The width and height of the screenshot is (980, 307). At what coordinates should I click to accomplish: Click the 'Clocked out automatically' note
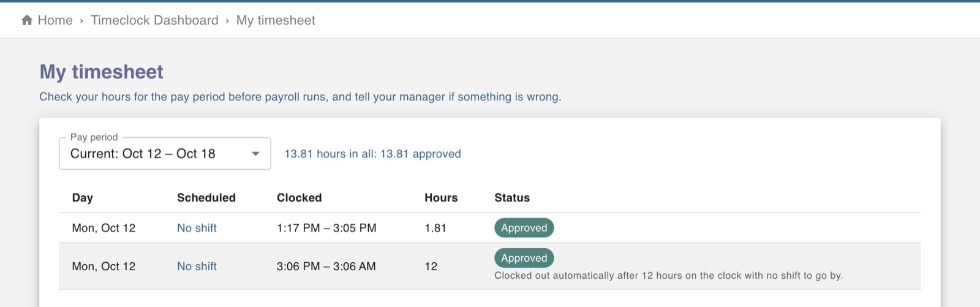click(x=669, y=276)
